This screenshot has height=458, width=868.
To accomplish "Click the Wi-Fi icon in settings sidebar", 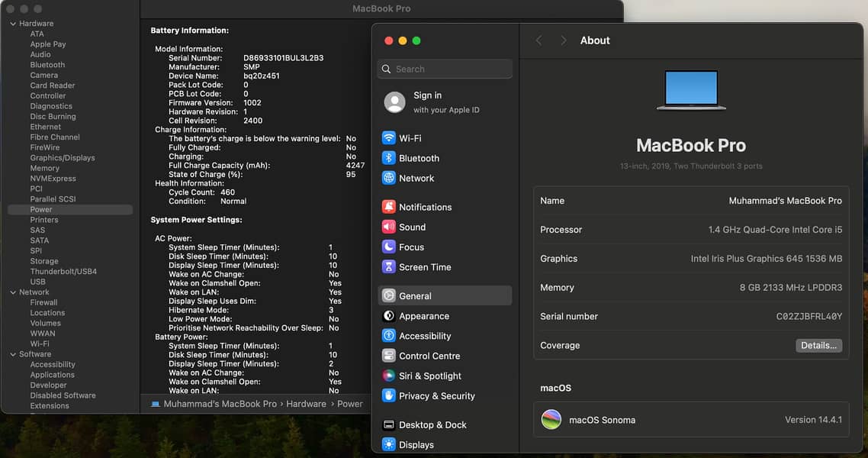I will (389, 138).
